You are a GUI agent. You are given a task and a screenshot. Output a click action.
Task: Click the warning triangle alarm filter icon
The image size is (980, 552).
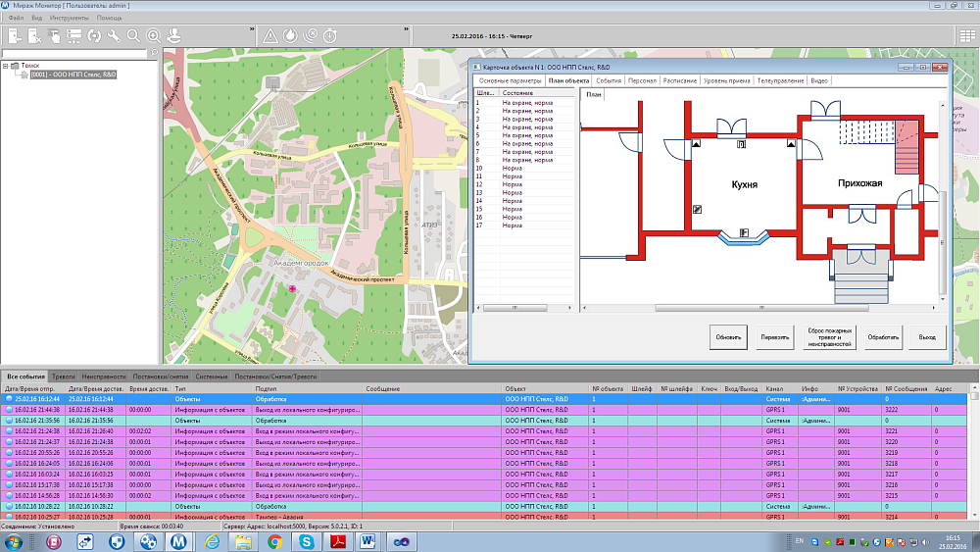270,36
